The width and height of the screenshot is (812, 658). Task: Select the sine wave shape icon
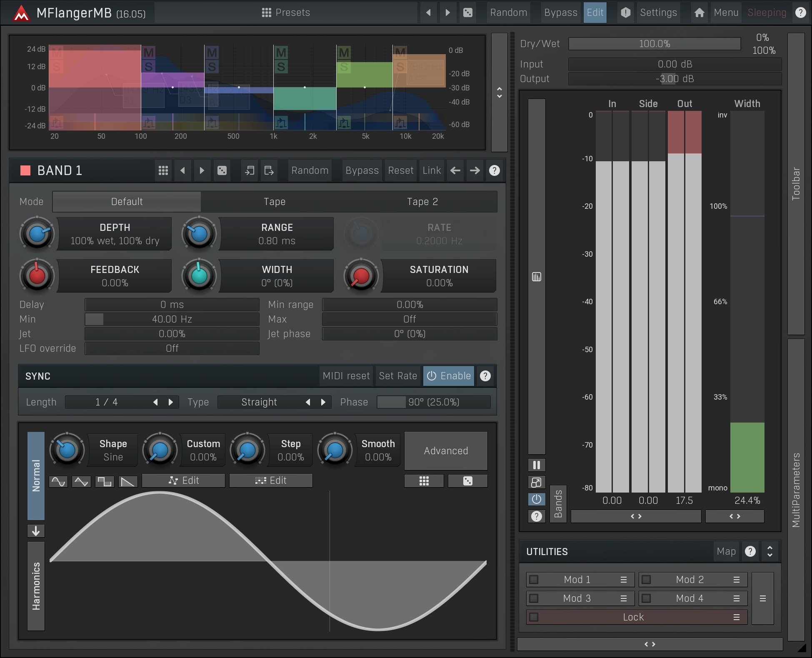[58, 482]
